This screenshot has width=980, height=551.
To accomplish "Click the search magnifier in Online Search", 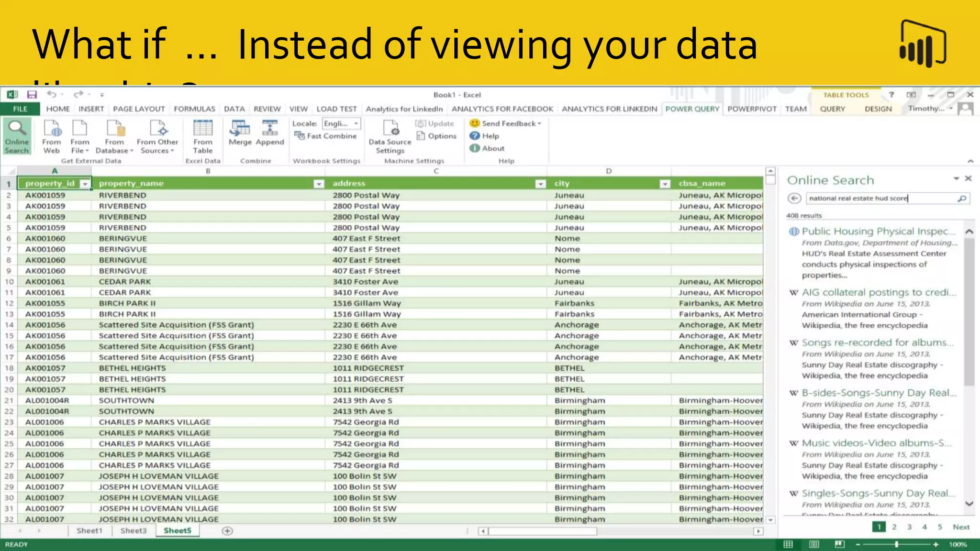I will pyautogui.click(x=962, y=198).
